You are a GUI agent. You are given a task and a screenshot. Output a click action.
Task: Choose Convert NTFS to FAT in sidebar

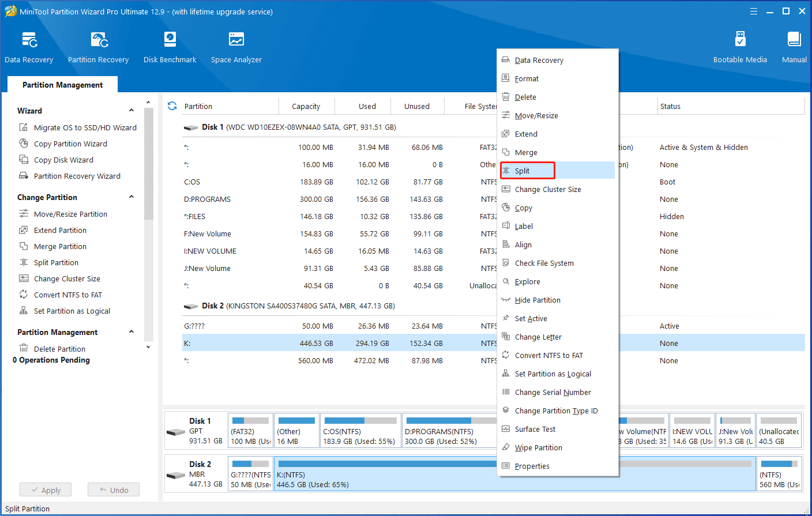pos(61,295)
